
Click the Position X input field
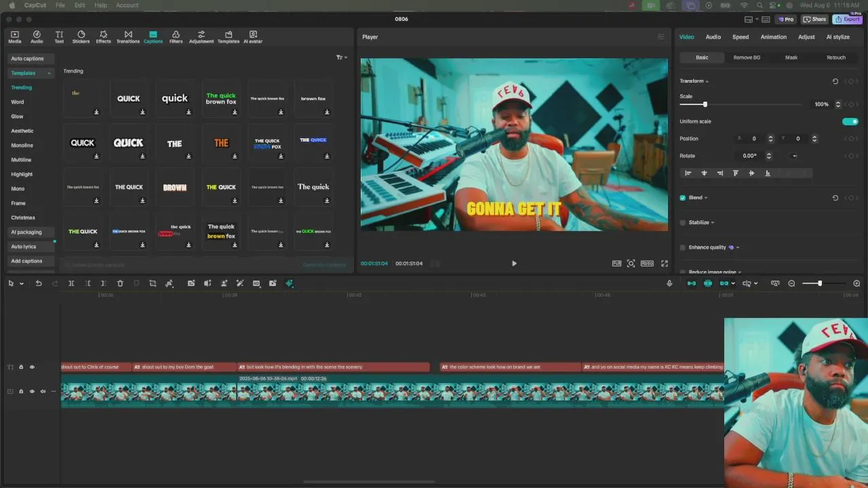coord(754,139)
